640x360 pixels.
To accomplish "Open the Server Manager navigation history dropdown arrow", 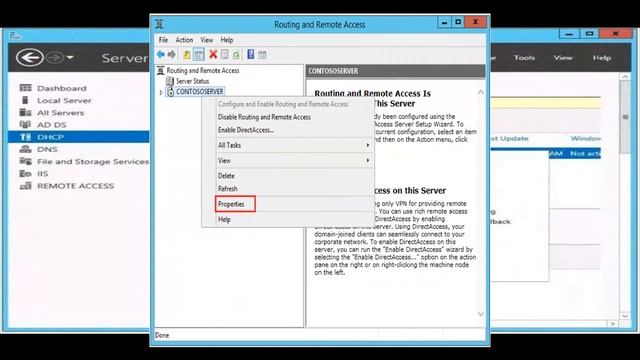I will tap(70, 58).
